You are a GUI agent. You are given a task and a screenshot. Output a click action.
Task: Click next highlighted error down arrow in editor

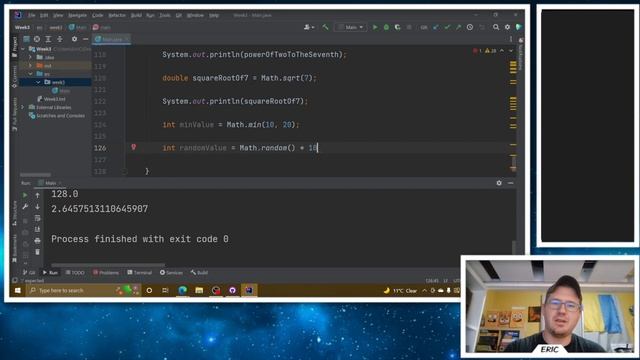click(x=511, y=51)
